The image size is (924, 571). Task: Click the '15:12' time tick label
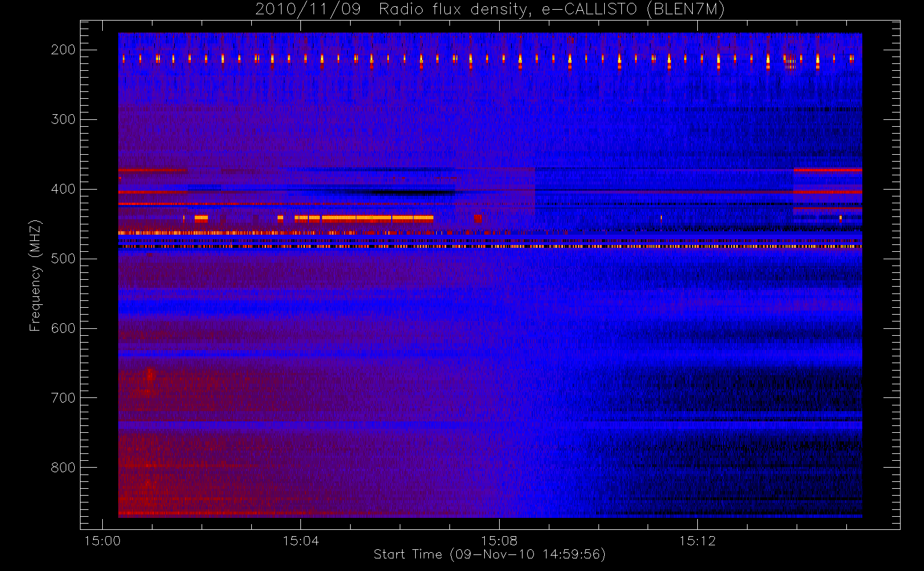click(697, 541)
